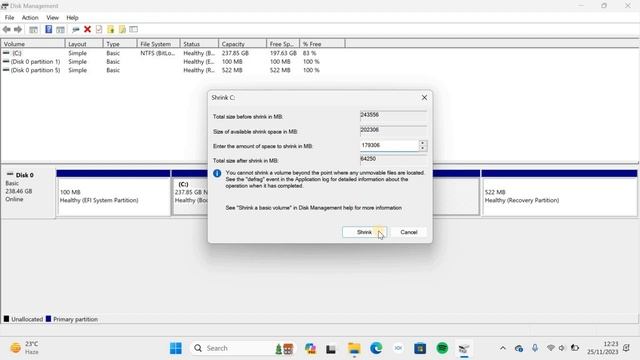Open File Explorer from the taskbar

(354, 348)
